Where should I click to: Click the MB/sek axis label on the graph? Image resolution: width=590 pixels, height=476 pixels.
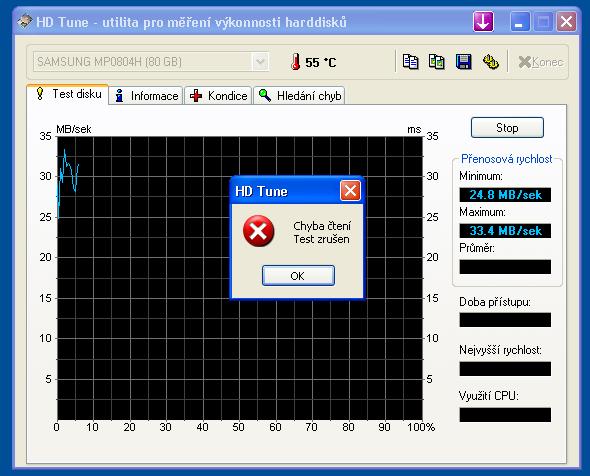[74, 129]
